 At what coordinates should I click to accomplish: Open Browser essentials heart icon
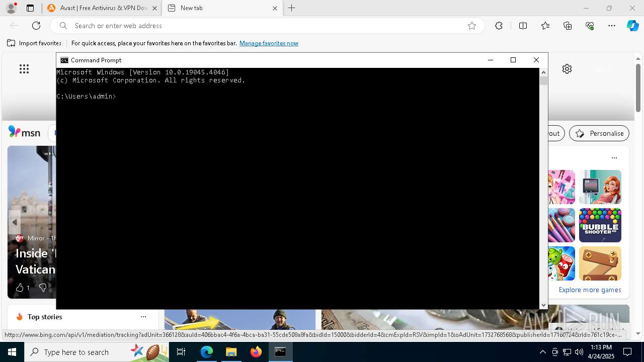pos(590,26)
